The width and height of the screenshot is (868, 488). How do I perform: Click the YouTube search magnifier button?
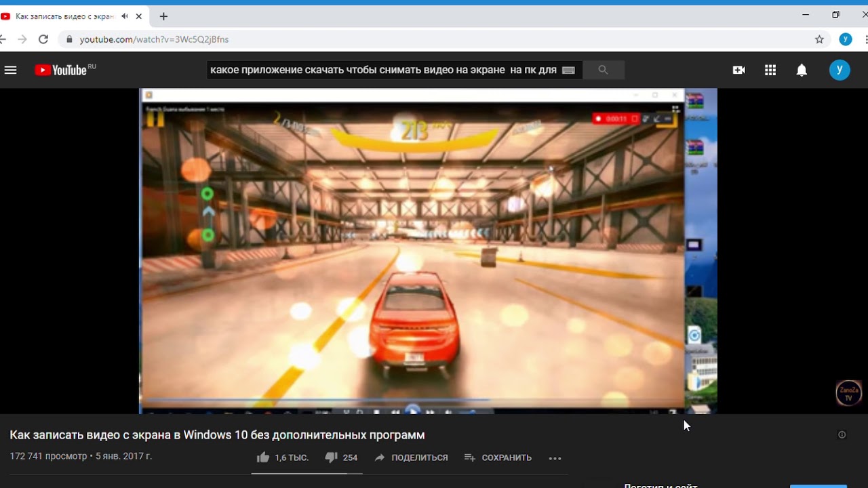pos(603,70)
